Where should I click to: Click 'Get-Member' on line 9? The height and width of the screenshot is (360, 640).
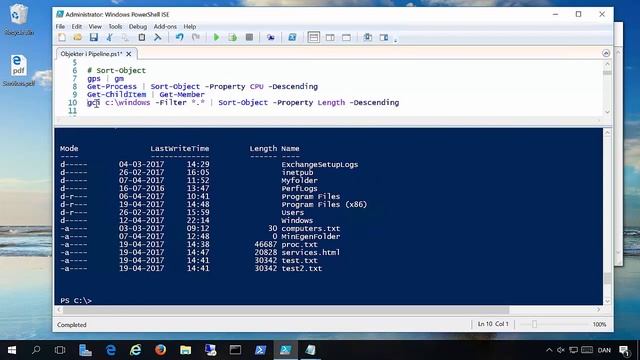182,94
